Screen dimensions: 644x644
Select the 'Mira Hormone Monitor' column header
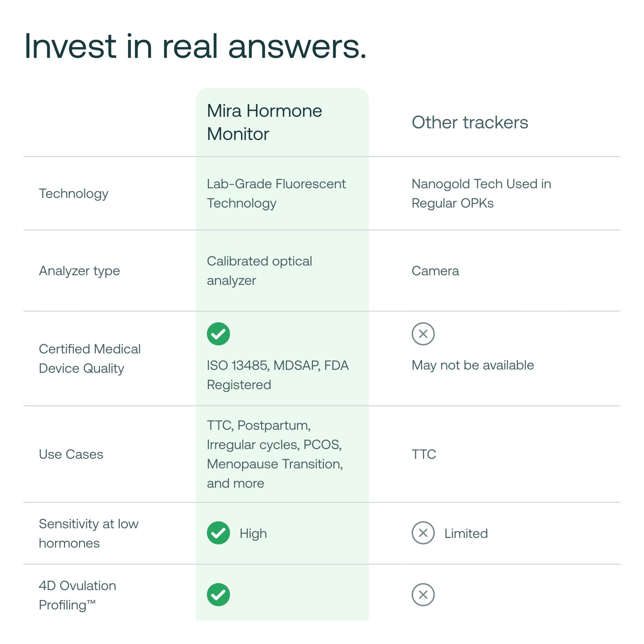pos(264,122)
